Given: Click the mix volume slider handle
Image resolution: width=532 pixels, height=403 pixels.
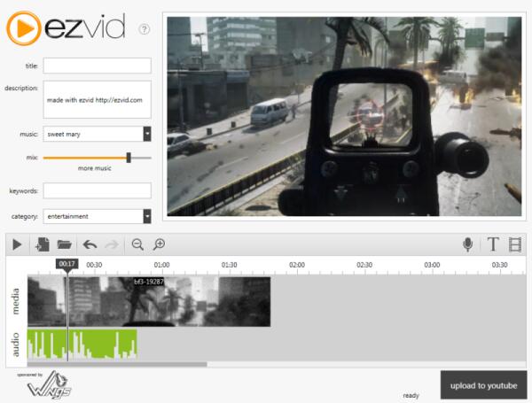Looking at the screenshot, I should (x=129, y=157).
